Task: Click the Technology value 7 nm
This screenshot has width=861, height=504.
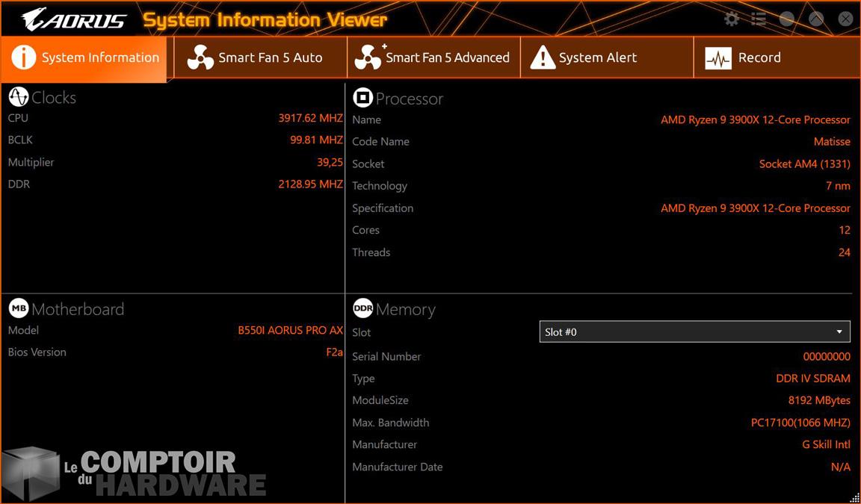Action: 838,186
